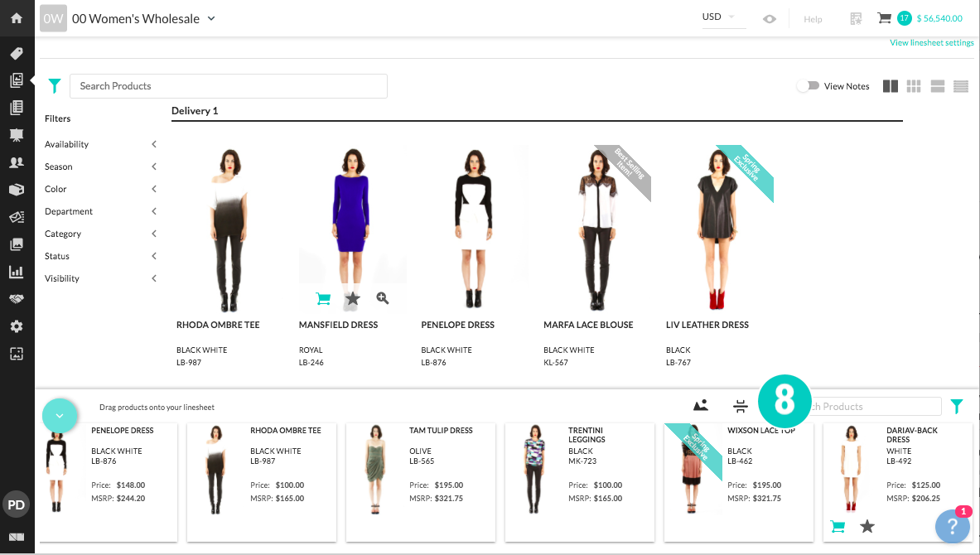Screen dimensions: 980x555
Task: Select the Penelope Dress linesheet thumbnail
Action: [475, 229]
